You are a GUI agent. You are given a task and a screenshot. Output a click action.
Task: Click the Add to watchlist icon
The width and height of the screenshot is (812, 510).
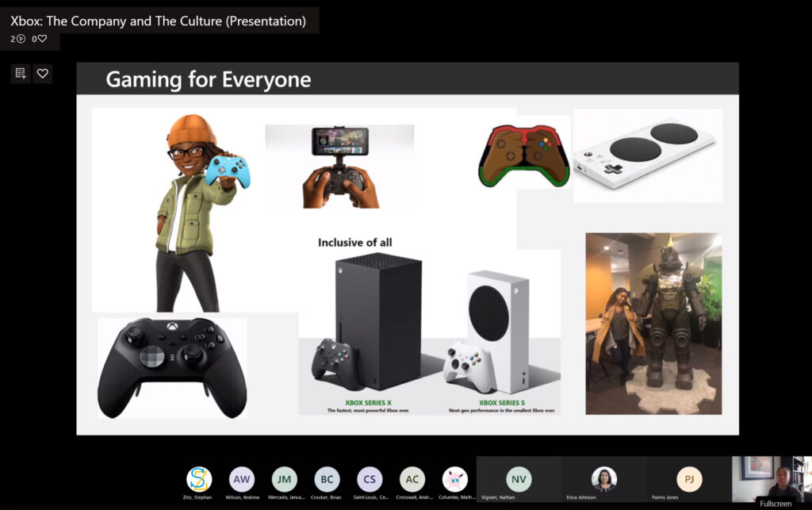(21, 74)
